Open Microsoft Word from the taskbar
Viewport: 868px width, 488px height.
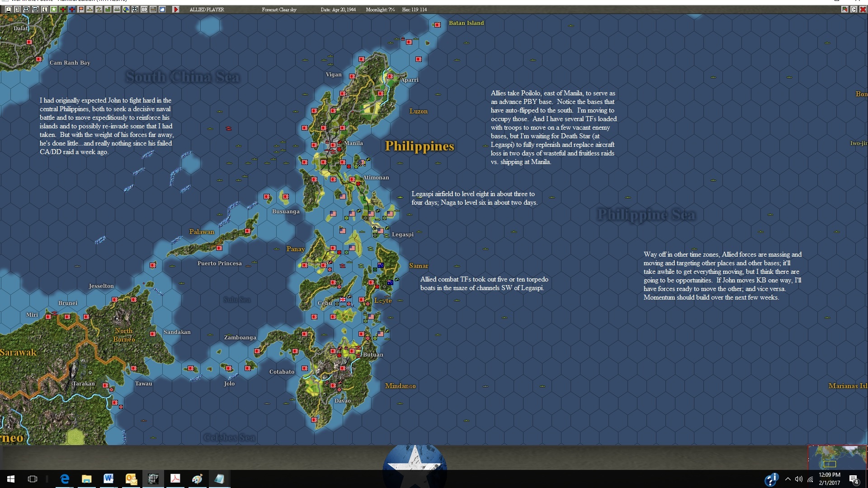[108, 479]
